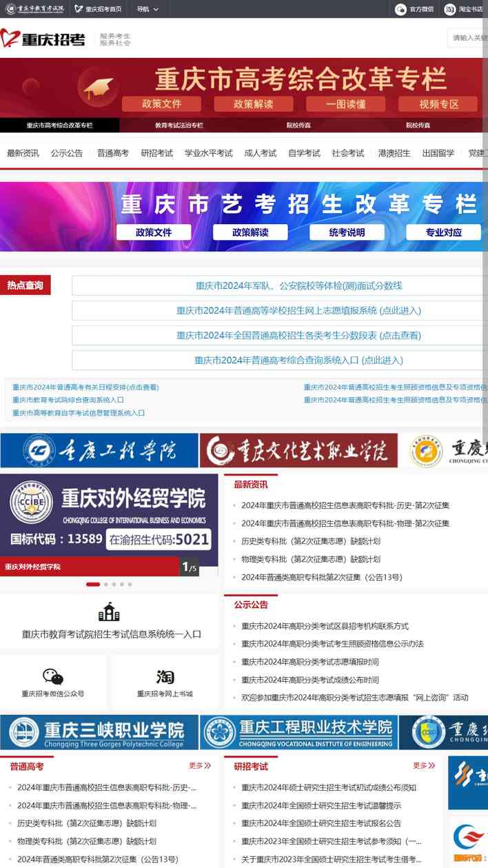The height and width of the screenshot is (868, 488).
Task: Open 全国硕士研究生招生考试报名公告
Action: click(x=321, y=823)
